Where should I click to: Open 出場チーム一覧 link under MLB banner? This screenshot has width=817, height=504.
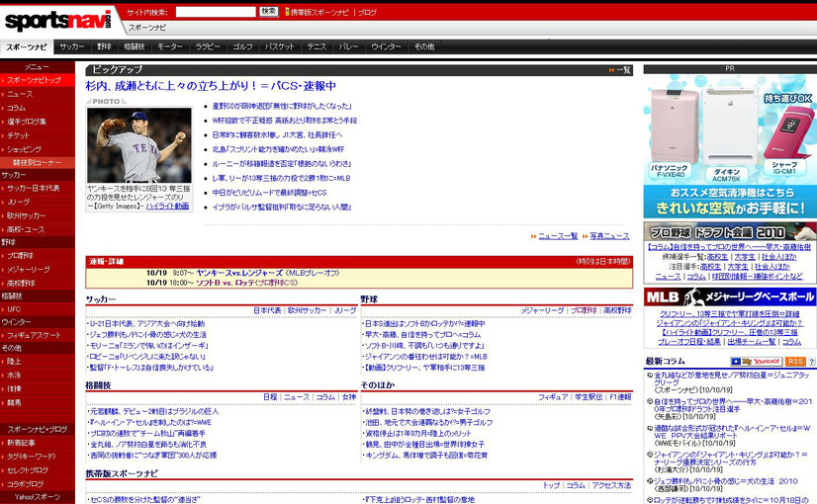752,342
